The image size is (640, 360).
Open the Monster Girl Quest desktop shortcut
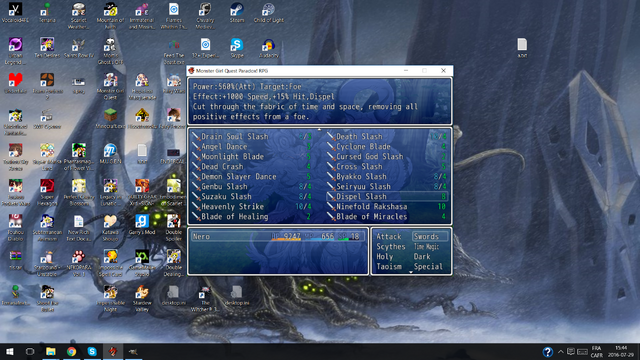tap(110, 86)
